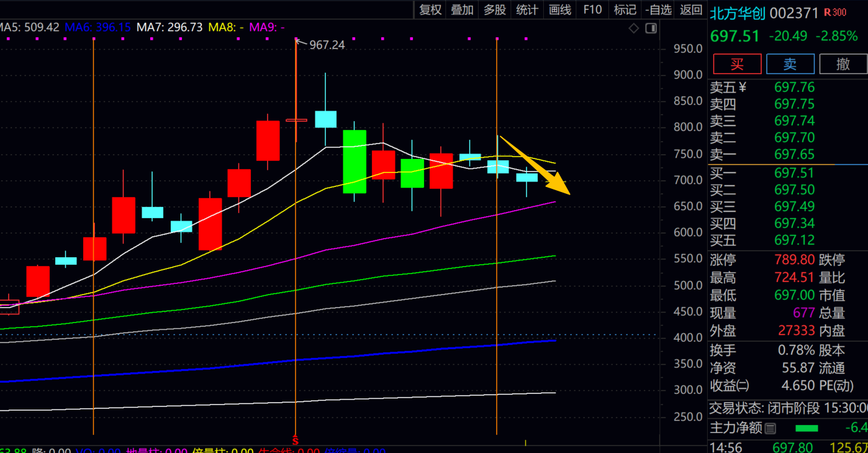Select the 卖二 ask price 697.70
This screenshot has height=453, width=868.
pyautogui.click(x=794, y=138)
